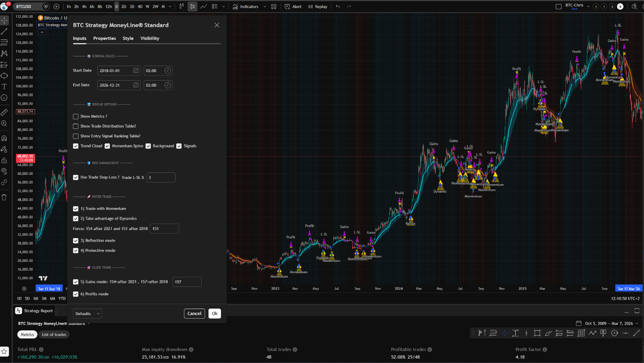Open the End Date time clock picker

coord(168,85)
